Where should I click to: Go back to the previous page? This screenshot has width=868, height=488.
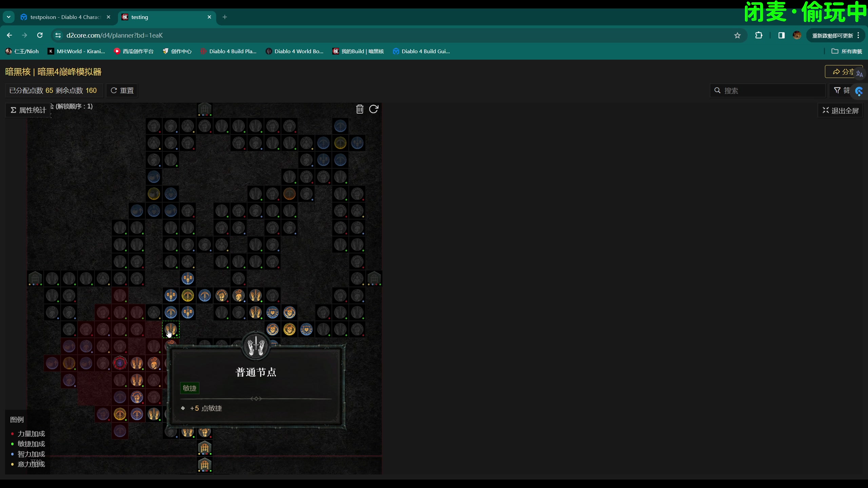(9, 35)
